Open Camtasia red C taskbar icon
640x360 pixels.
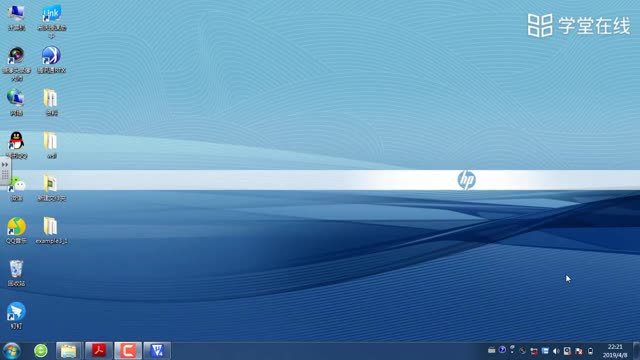128,351
